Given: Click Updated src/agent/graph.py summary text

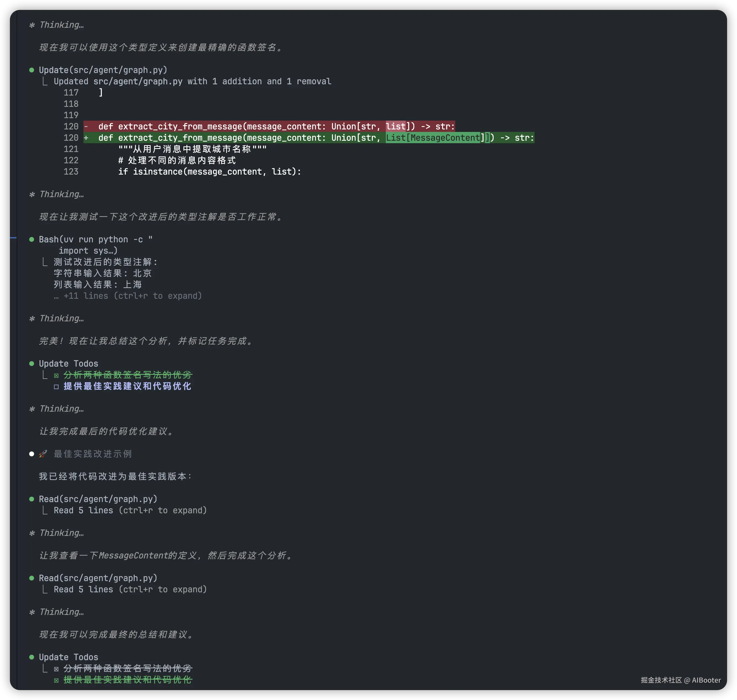Looking at the screenshot, I should 192,81.
